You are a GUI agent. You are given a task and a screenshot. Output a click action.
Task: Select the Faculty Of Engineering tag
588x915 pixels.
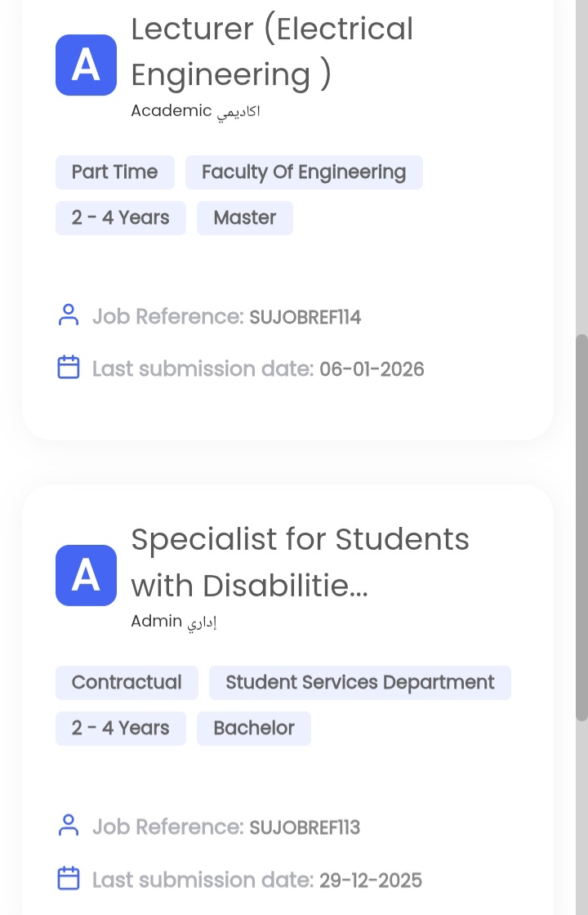pos(304,172)
